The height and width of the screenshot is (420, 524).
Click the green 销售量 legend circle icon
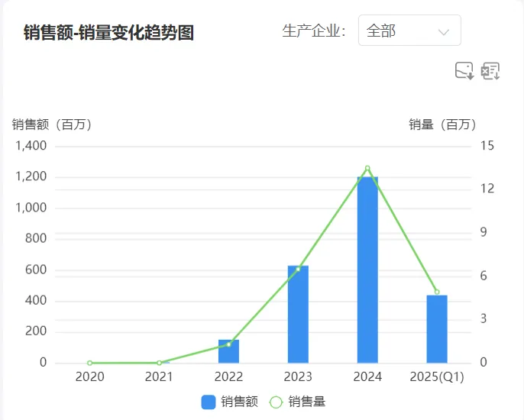276,402
